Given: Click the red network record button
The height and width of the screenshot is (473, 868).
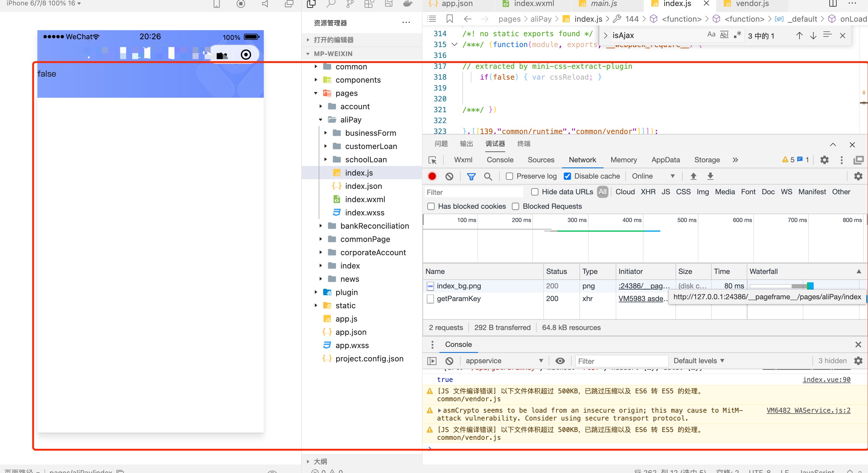Looking at the screenshot, I should tap(432, 176).
